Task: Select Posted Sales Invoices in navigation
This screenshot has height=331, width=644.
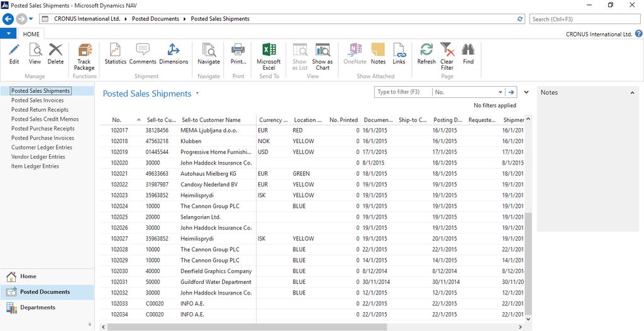Action: [x=37, y=100]
